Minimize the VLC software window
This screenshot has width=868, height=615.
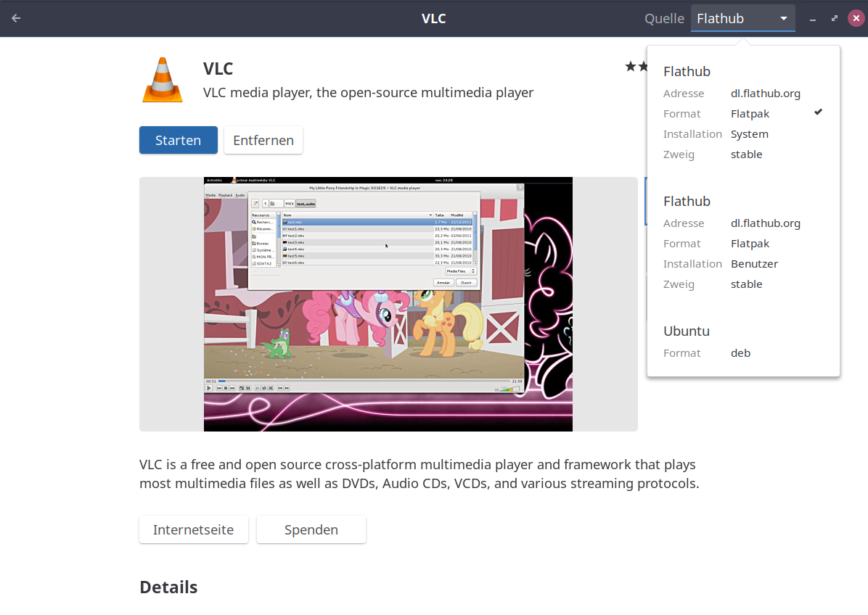pyautogui.click(x=813, y=19)
